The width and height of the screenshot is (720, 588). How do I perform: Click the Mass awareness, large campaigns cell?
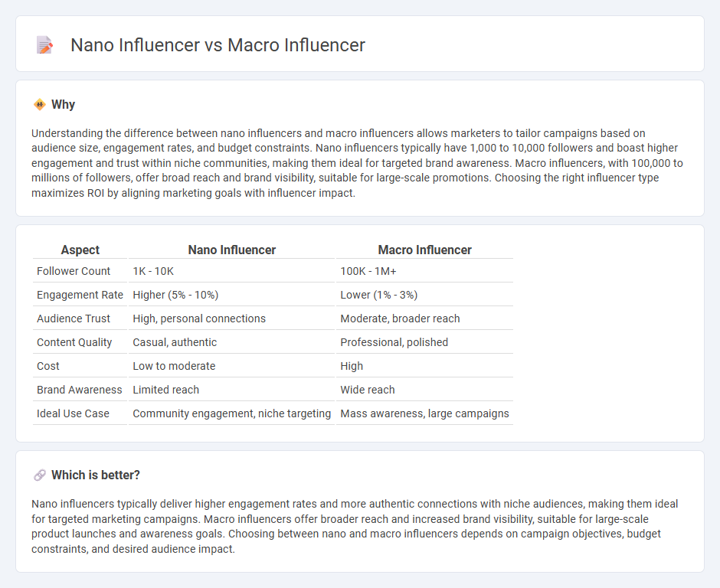click(424, 413)
